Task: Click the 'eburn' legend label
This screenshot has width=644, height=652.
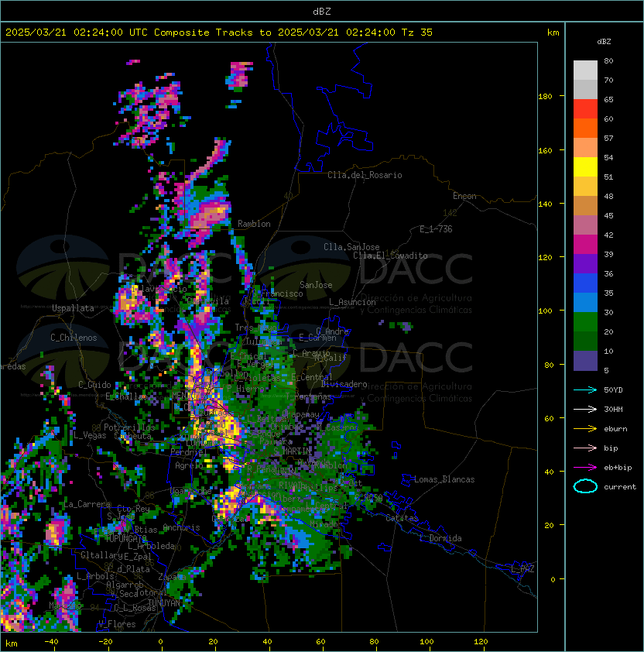Action: (x=615, y=429)
